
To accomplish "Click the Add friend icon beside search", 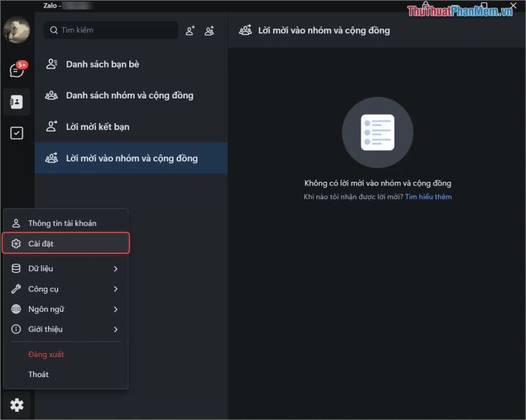I will coord(190,31).
